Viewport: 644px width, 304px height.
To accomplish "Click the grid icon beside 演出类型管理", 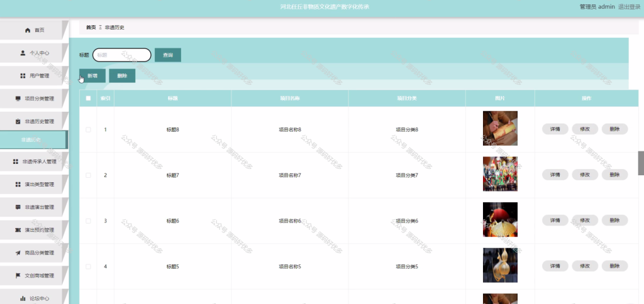I will coord(18,185).
